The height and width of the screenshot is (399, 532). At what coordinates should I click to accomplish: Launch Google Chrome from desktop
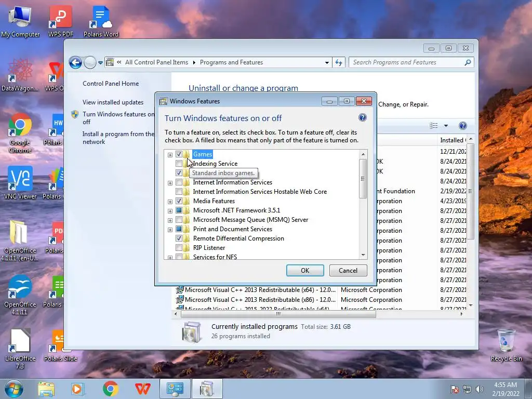20,133
